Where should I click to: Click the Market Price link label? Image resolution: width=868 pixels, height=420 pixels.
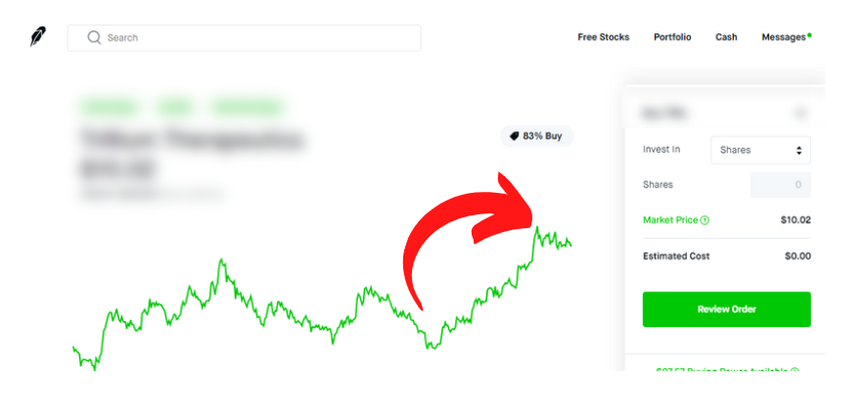pos(670,220)
